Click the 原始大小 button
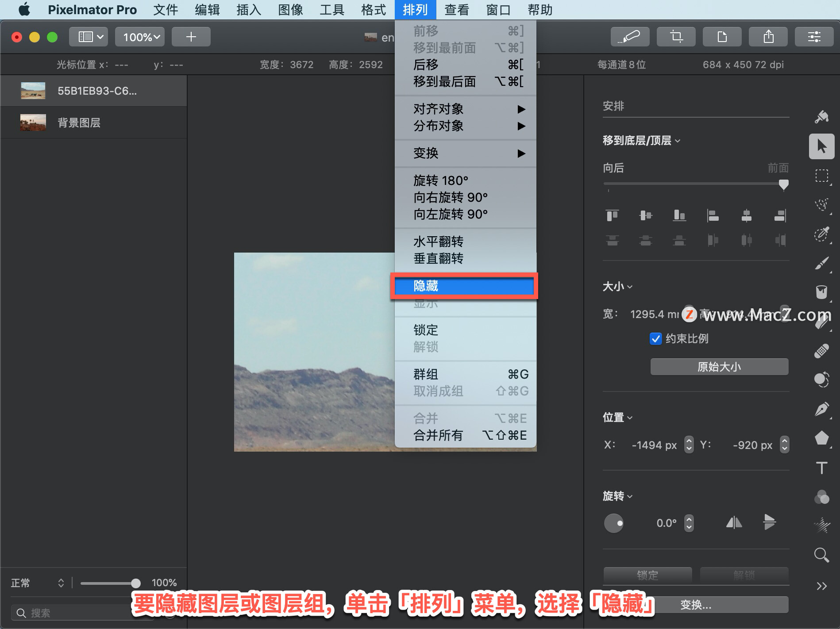840x629 pixels. (719, 367)
